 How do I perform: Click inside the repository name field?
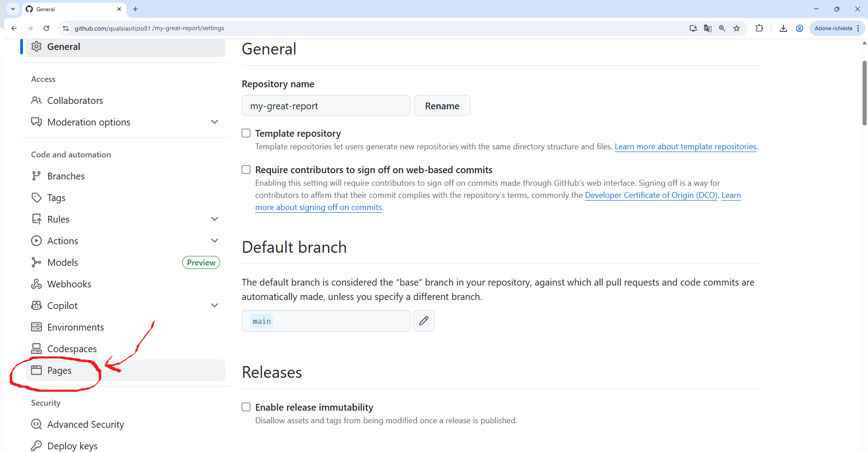click(x=325, y=105)
